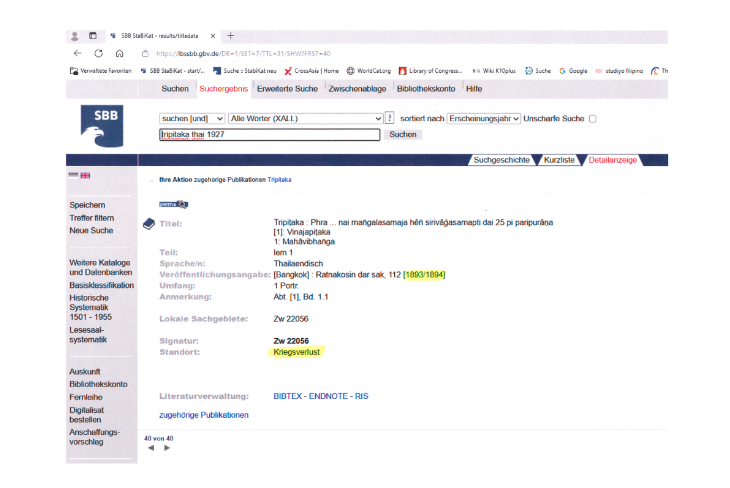Viewport: 730px width, 488px height.
Task: Open Google bookmark
Action: coord(573,71)
